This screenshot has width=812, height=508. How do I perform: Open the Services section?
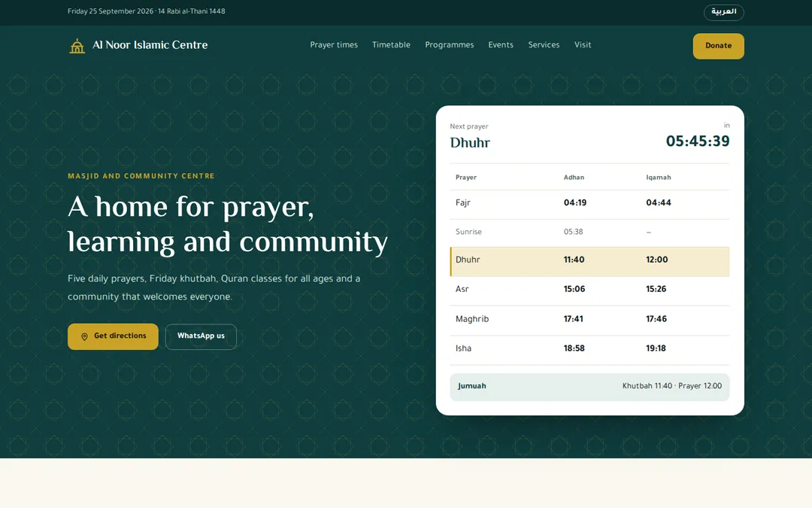coord(544,45)
